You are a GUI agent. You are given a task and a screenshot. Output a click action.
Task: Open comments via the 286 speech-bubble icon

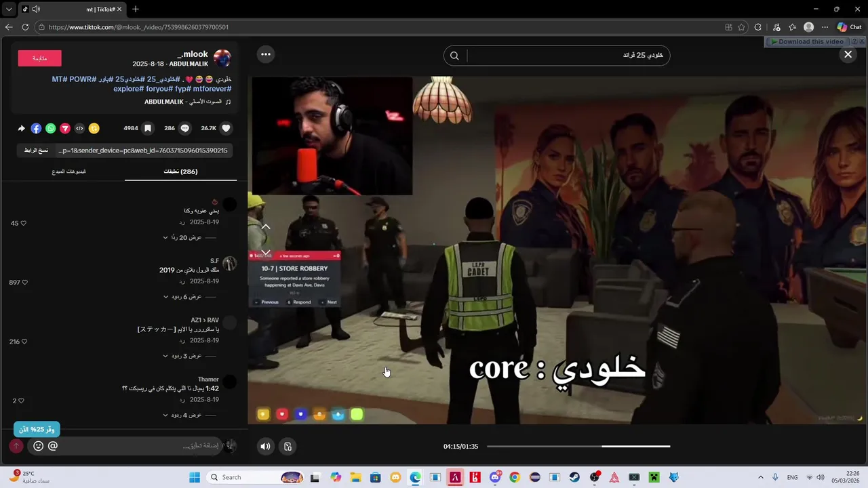click(x=184, y=128)
